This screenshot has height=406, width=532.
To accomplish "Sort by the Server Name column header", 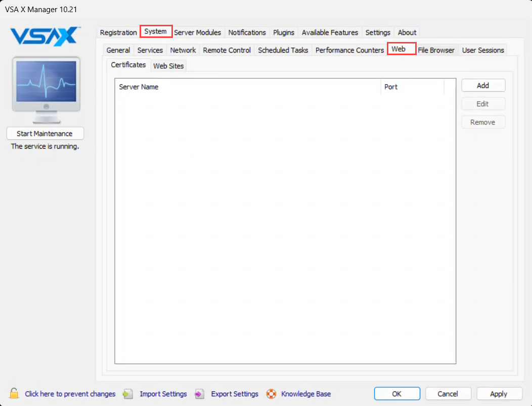I will [x=248, y=87].
